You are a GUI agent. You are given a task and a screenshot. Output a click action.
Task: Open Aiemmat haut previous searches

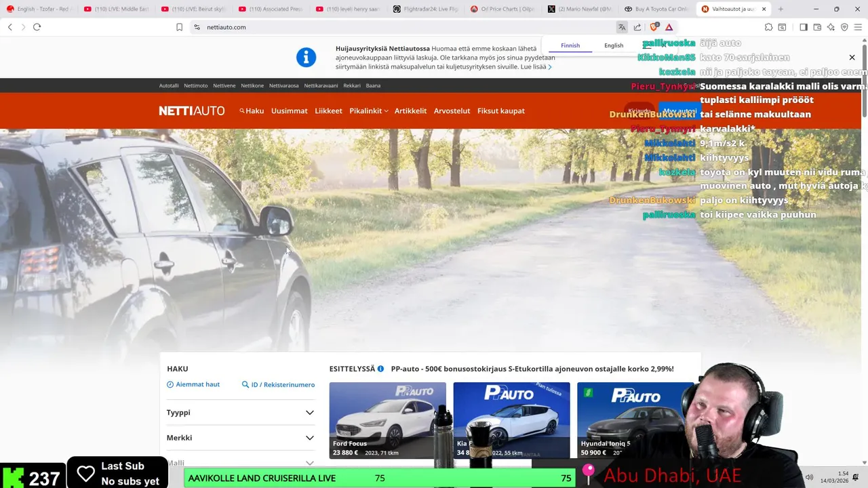[193, 384]
